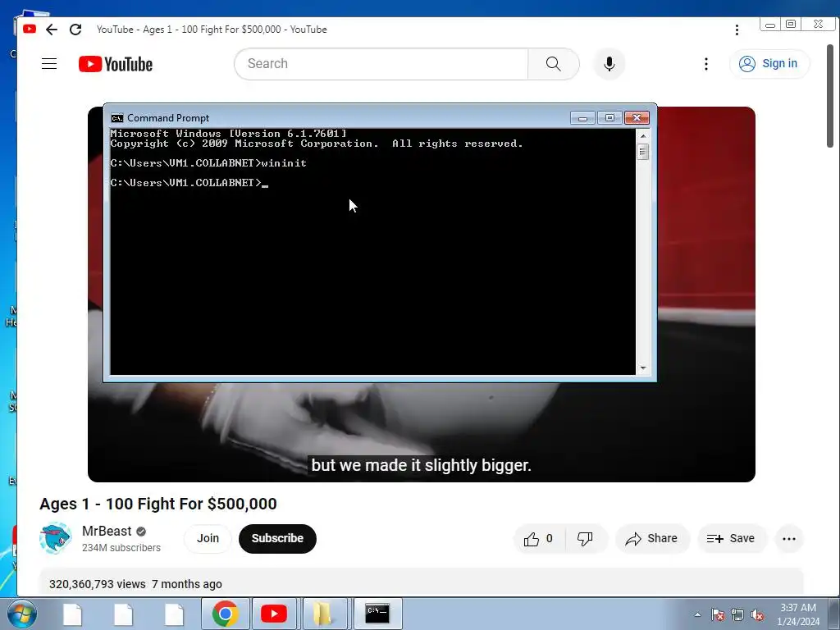Click Command Prompt scrollbar down arrow
This screenshot has height=630, width=840.
[x=643, y=368]
